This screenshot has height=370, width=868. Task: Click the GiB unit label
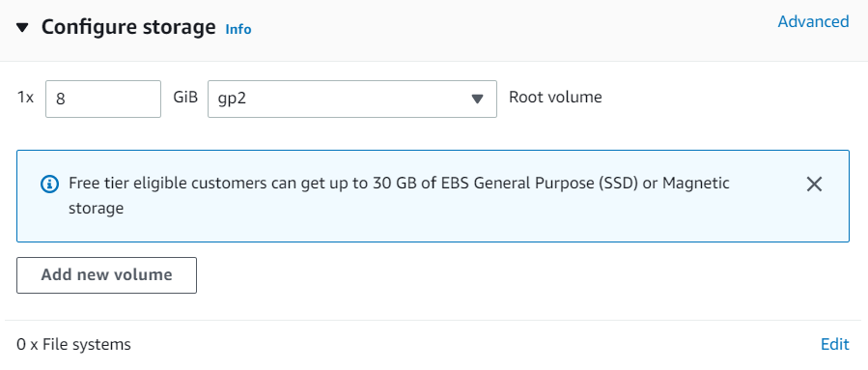tap(185, 98)
